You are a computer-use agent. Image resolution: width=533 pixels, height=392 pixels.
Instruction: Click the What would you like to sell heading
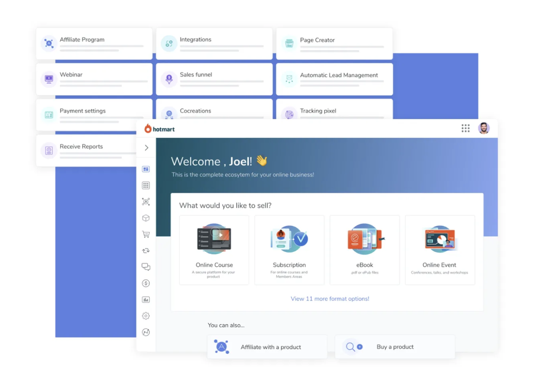pyautogui.click(x=225, y=206)
